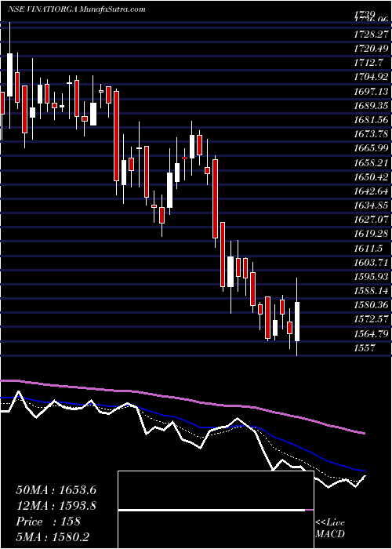Select the 1697.13 price level label

372,92
